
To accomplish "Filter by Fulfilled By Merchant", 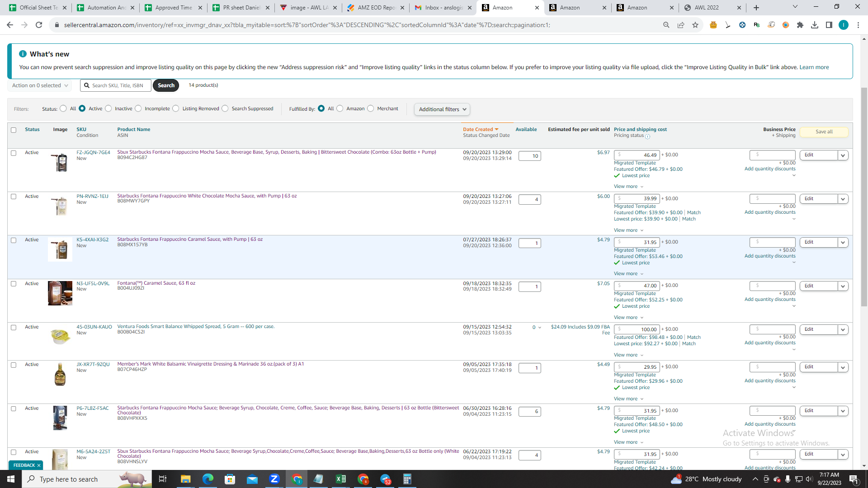I will [x=371, y=108].
